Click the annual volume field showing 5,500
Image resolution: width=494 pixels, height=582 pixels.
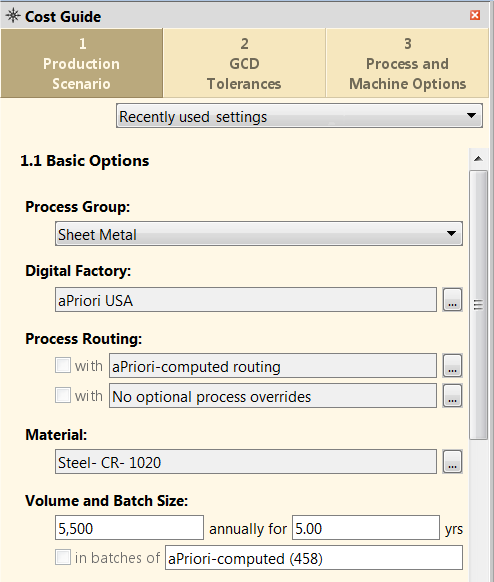pos(129,527)
